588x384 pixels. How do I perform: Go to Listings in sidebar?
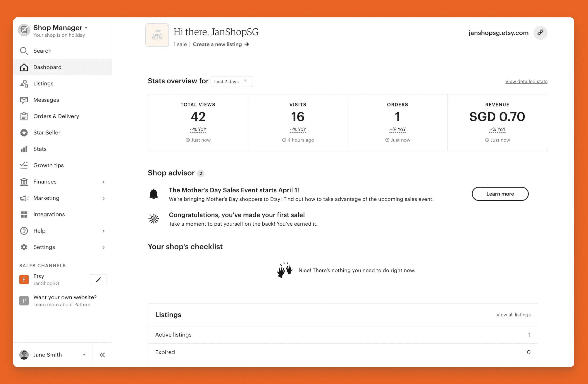[x=43, y=83]
